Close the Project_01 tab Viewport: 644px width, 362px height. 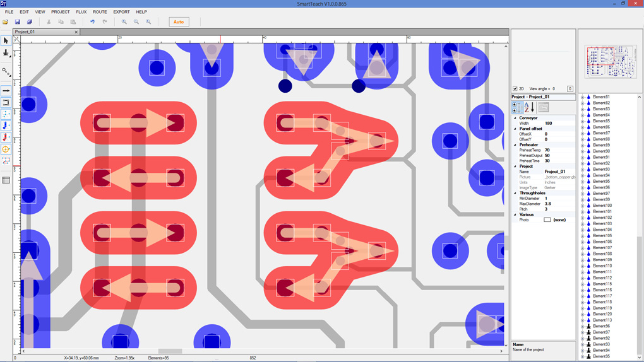point(76,32)
